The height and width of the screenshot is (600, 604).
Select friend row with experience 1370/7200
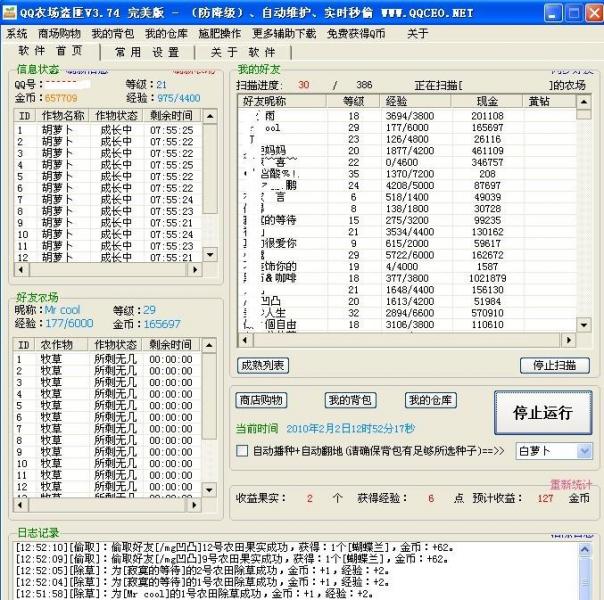click(407, 174)
